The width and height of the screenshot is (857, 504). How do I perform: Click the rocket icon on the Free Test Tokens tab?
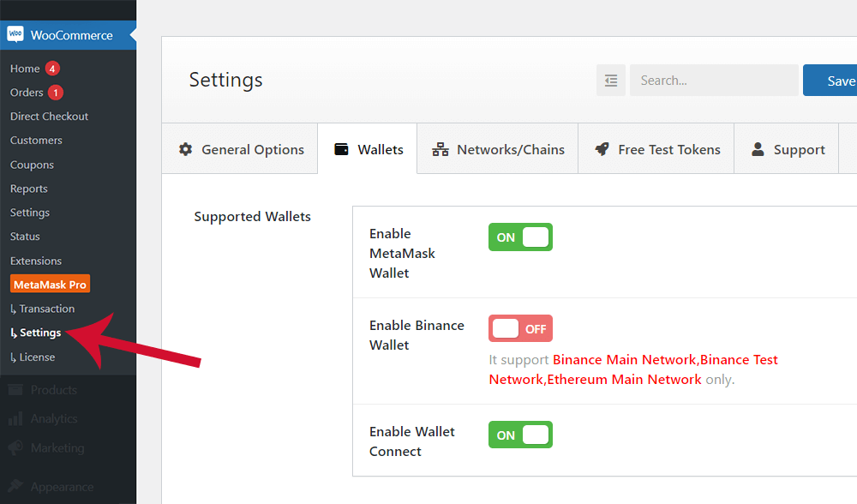(x=602, y=149)
